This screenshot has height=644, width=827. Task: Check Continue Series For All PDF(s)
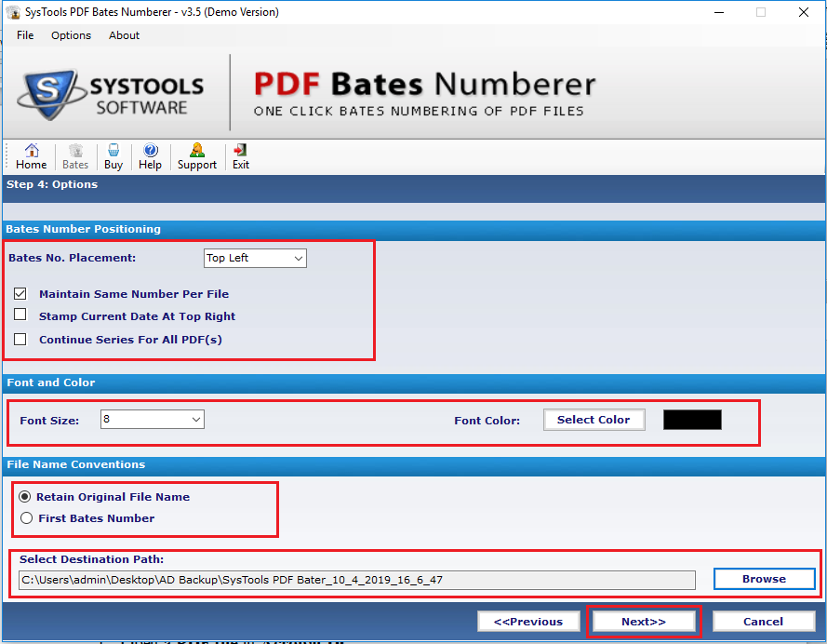[20, 339]
